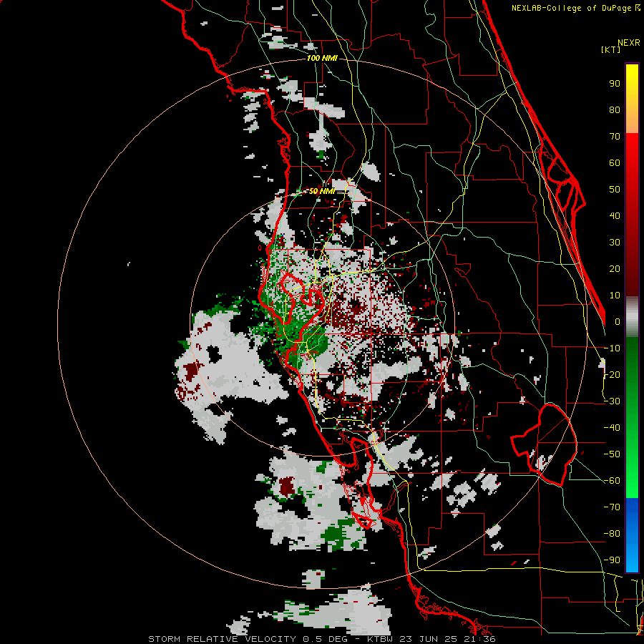Viewport: 644px width, 644px height.
Task: Click the -80 knot colorbar label
Action: [x=612, y=534]
